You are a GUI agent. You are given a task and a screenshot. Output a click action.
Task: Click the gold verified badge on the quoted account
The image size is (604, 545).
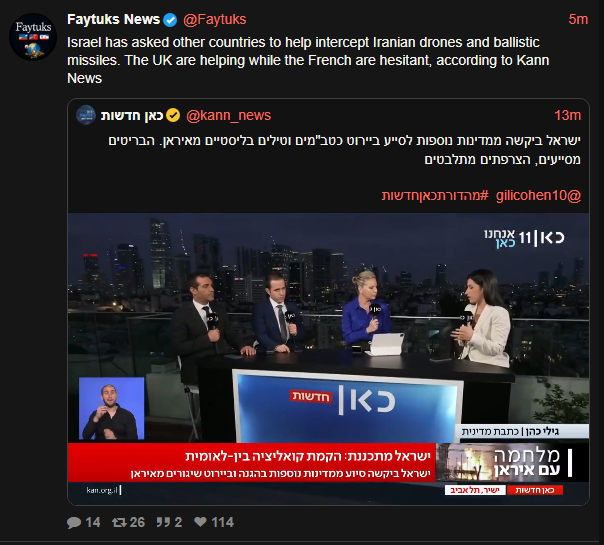point(173,115)
